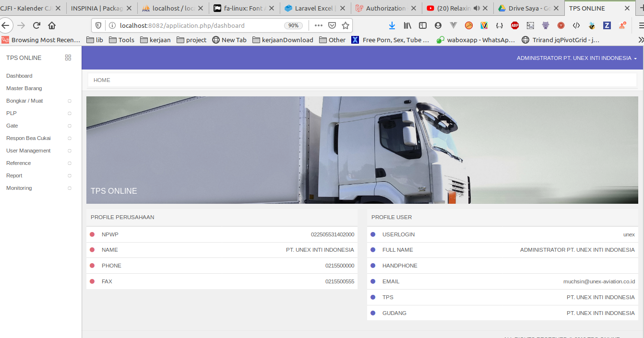Open the code brackets </> extension icon
This screenshot has height=338, width=644.
576,25
